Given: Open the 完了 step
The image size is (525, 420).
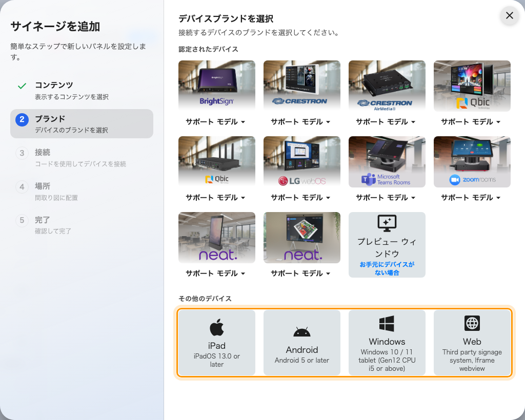Looking at the screenshot, I should [x=82, y=225].
